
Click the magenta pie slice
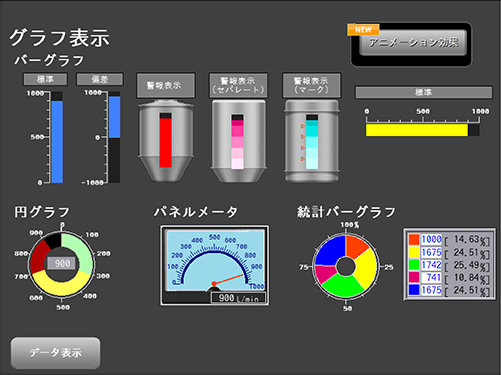[x=324, y=273]
